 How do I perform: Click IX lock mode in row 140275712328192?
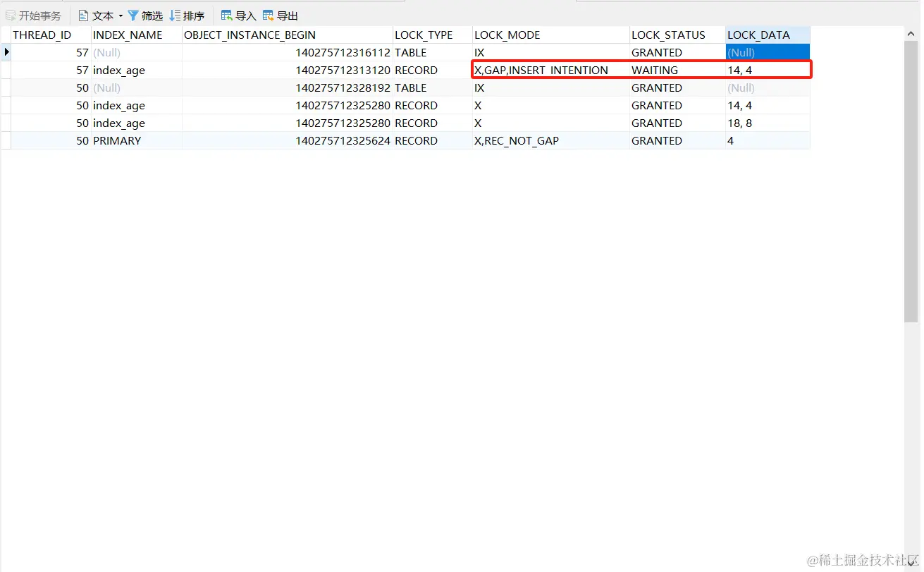pyautogui.click(x=551, y=87)
